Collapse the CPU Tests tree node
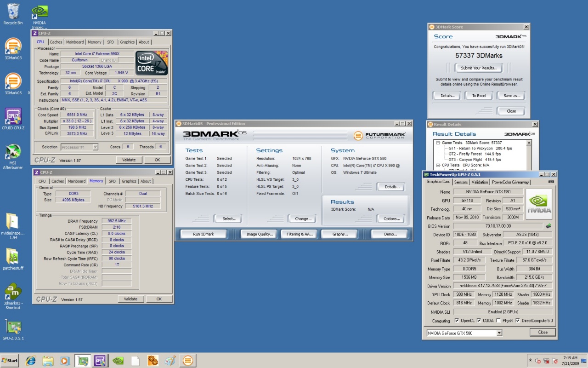The width and height of the screenshot is (588, 368). (x=438, y=165)
